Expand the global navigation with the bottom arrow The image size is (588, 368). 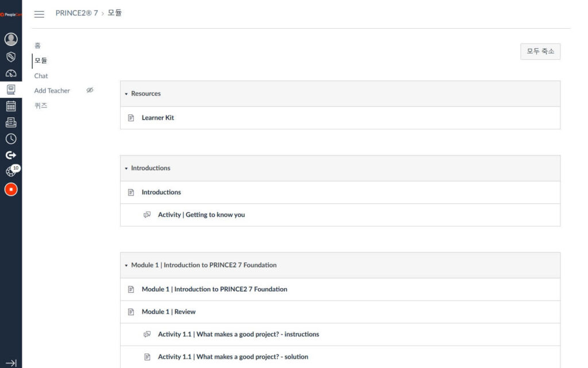(11, 363)
